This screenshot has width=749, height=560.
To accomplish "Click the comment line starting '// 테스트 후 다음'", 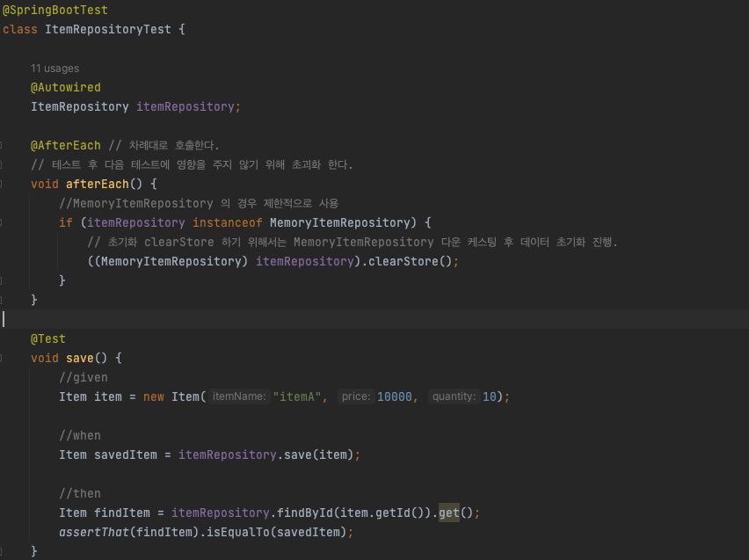I will coord(192,165).
